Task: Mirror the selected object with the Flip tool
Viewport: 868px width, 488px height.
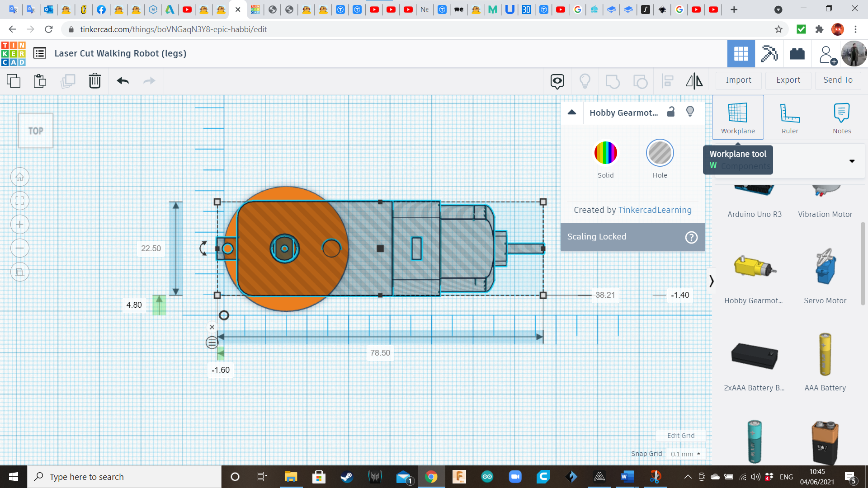Action: coord(694,81)
